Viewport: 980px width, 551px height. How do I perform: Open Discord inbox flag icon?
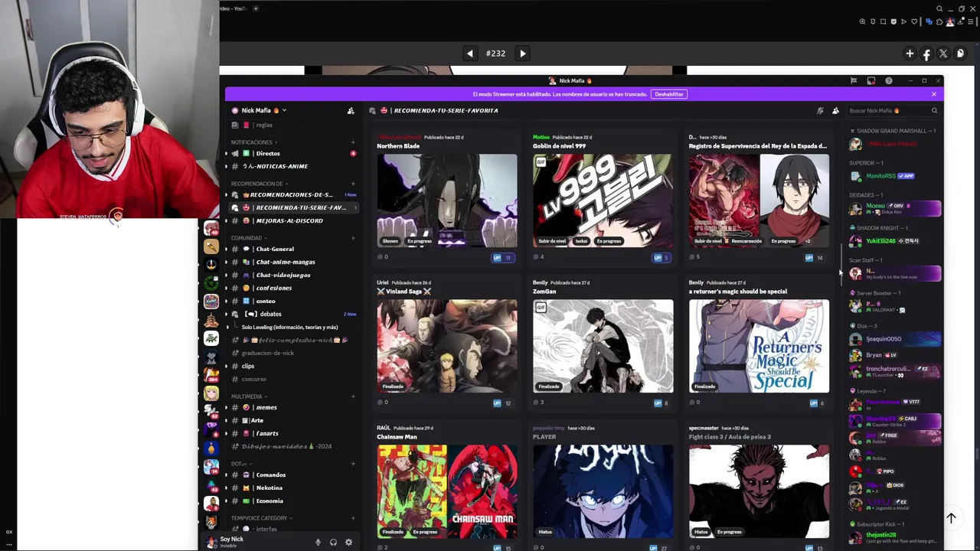point(854,80)
